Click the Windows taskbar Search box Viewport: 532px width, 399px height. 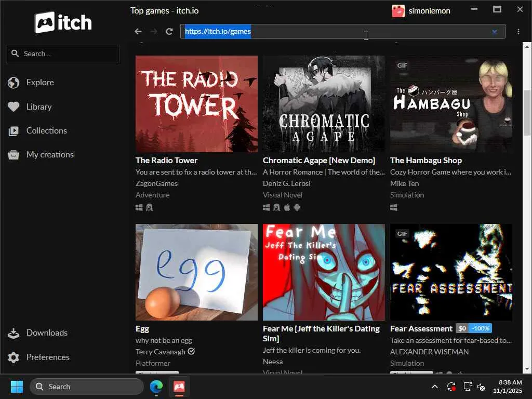click(x=87, y=387)
